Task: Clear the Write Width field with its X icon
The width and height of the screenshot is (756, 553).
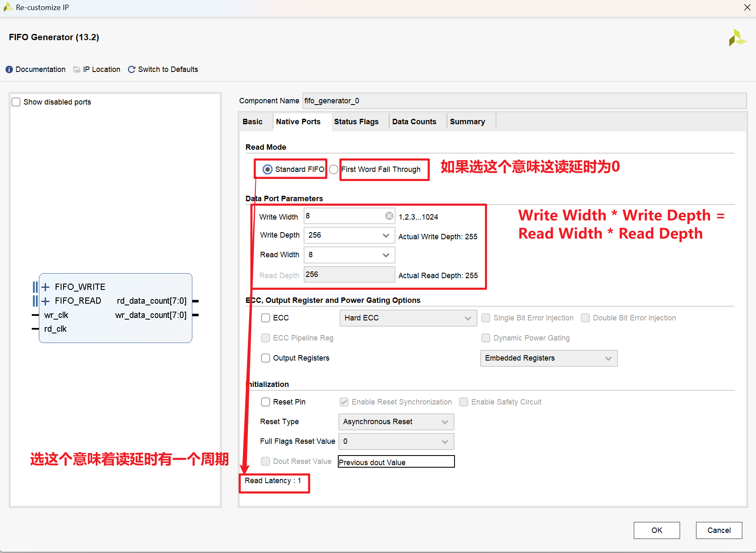Action: pos(389,216)
